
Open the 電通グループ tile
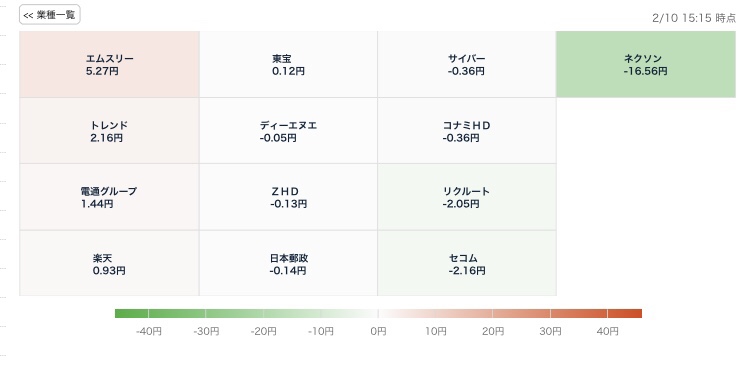[109, 197]
